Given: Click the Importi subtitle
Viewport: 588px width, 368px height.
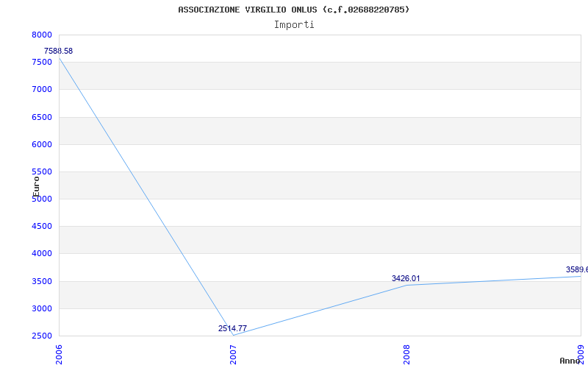Looking at the screenshot, I should pyautogui.click(x=294, y=24).
